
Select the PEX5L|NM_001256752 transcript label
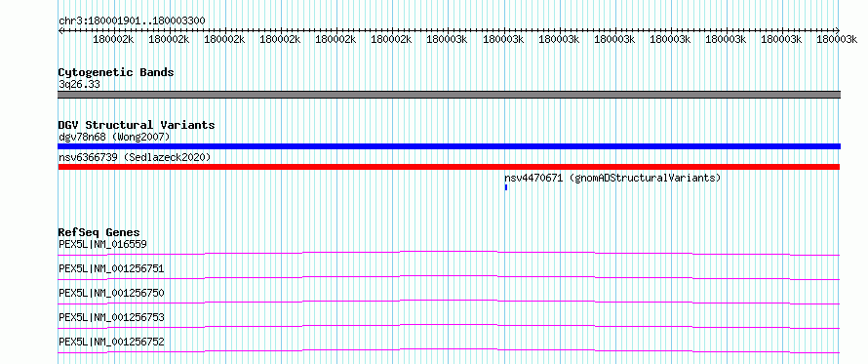click(111, 342)
